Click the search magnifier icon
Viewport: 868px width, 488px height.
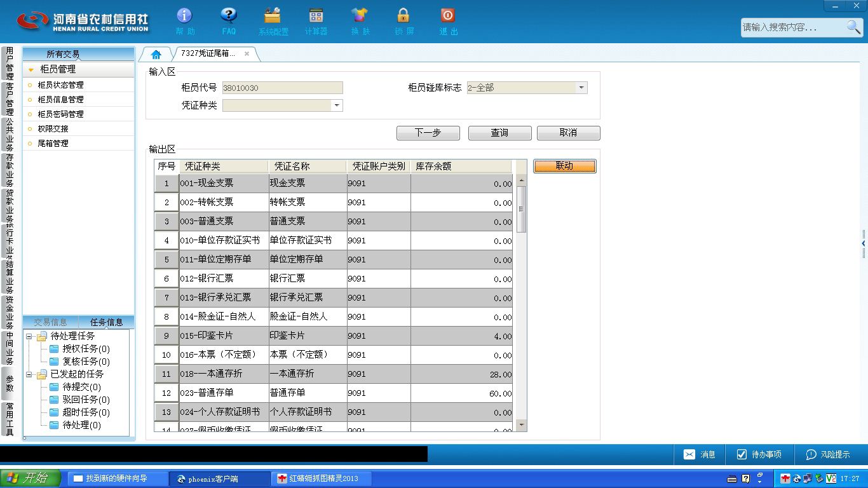click(x=853, y=27)
